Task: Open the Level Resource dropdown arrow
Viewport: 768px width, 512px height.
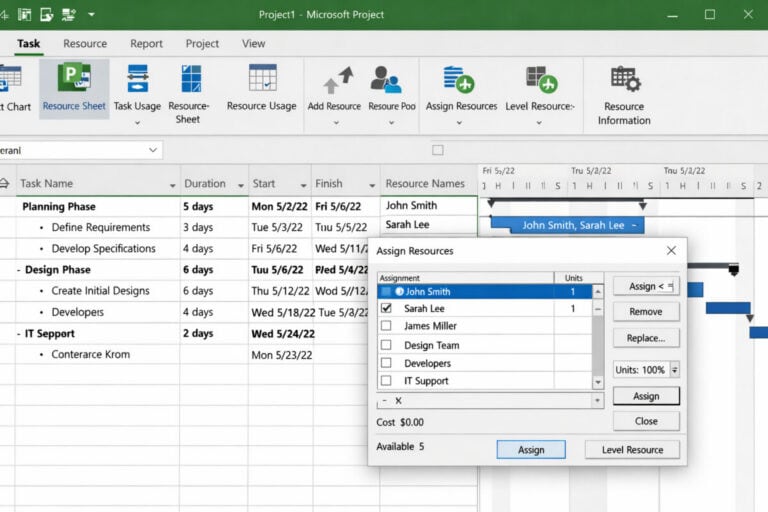Action: pos(539,123)
